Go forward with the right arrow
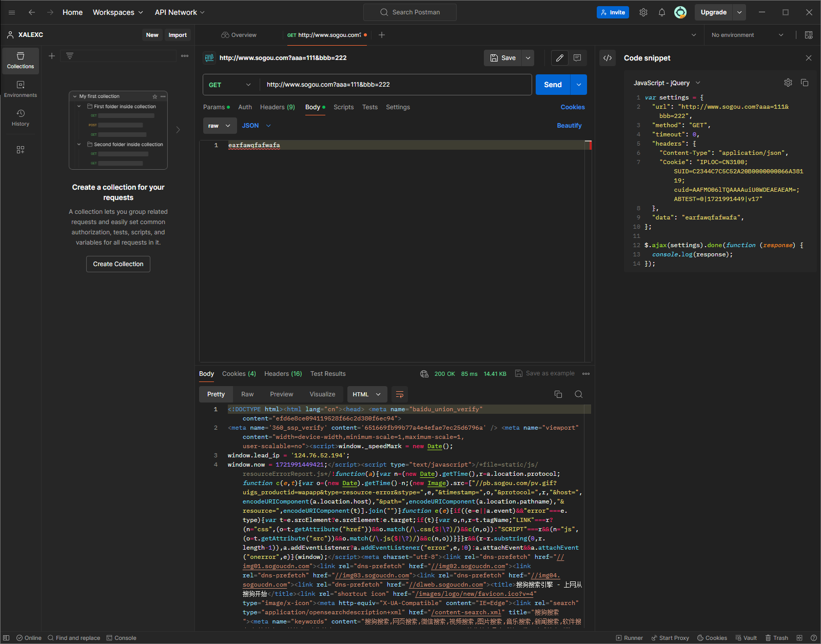 pyautogui.click(x=50, y=12)
